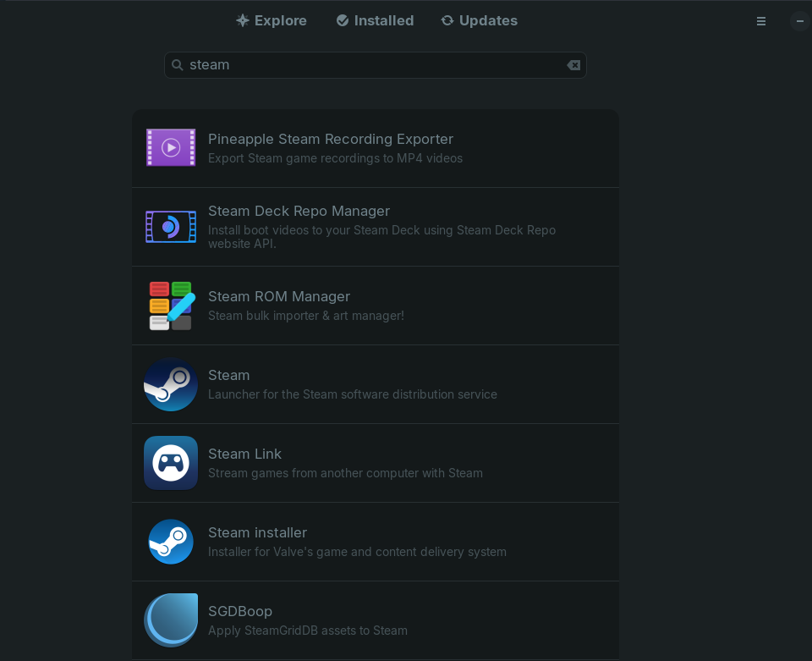Open the hamburger main menu
The width and height of the screenshot is (812, 661).
761,21
